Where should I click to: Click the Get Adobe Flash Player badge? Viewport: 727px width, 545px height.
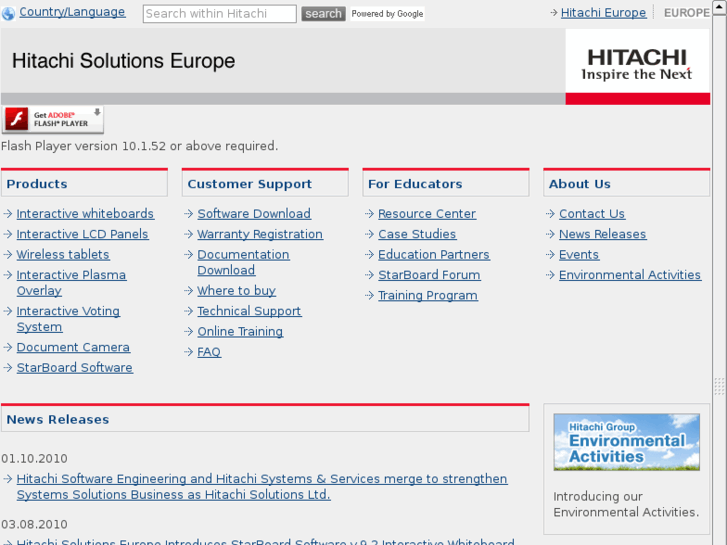coord(53,120)
